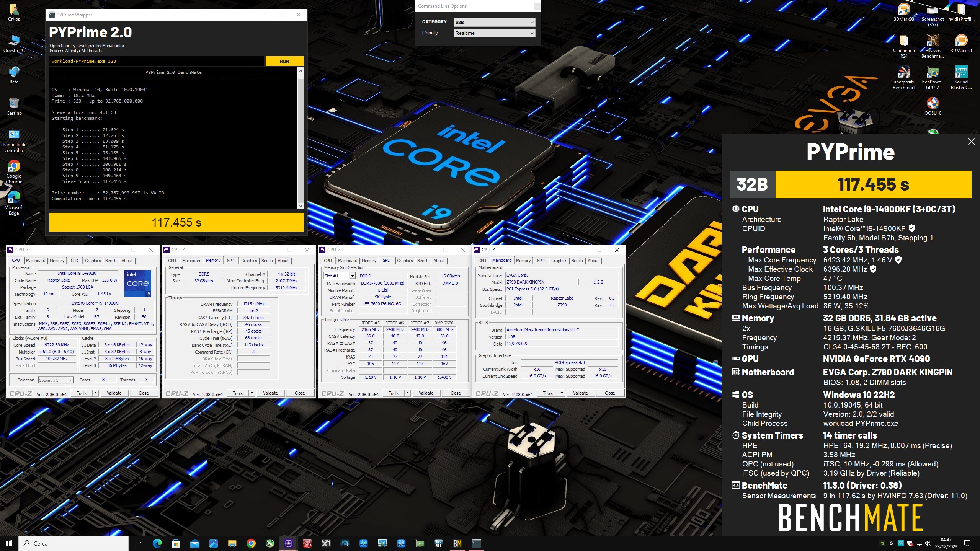Close the BenchMate PYPrime result panel
The image size is (980, 551).
(x=971, y=142)
